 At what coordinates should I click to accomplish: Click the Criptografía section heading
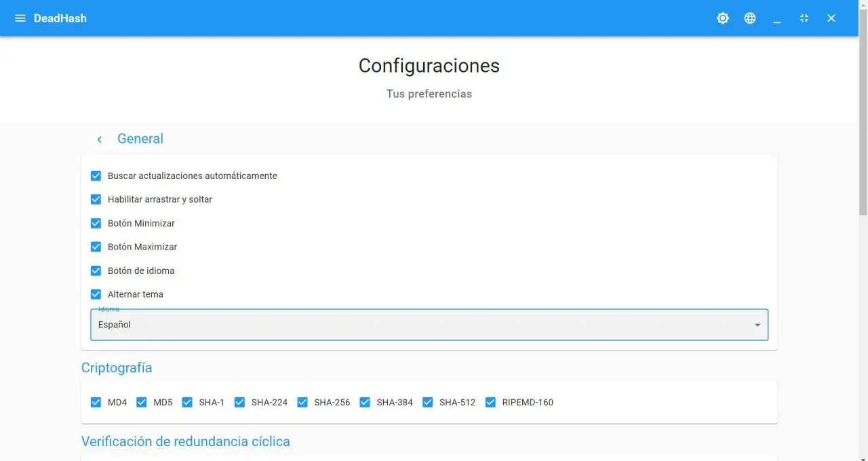pyautogui.click(x=117, y=368)
